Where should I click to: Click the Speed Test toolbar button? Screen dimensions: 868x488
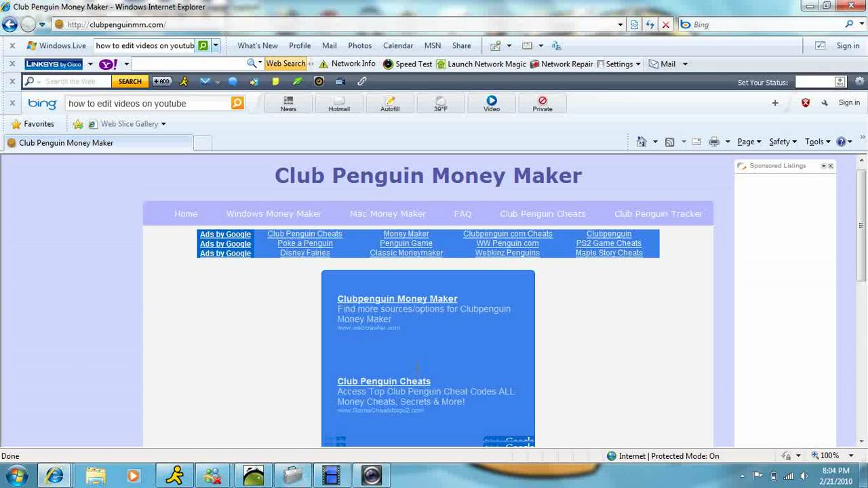pos(408,64)
